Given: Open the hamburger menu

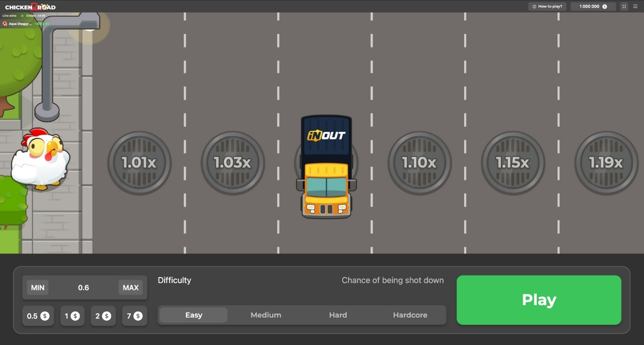Looking at the screenshot, I should click(635, 7).
